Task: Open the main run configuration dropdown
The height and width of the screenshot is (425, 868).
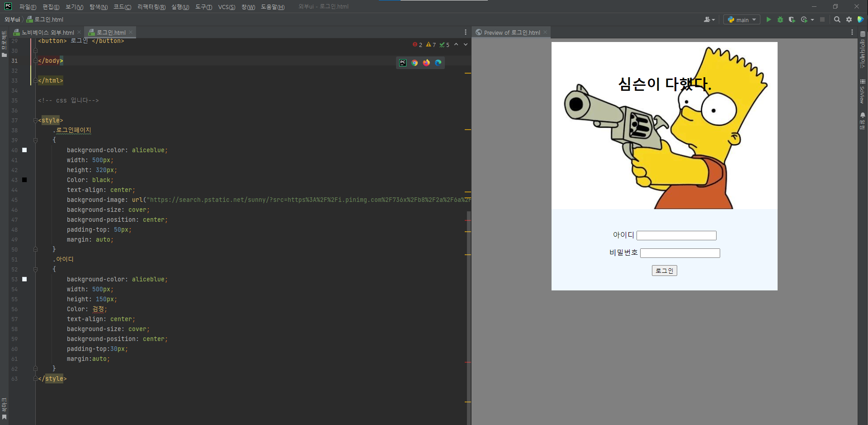Action: click(x=742, y=19)
